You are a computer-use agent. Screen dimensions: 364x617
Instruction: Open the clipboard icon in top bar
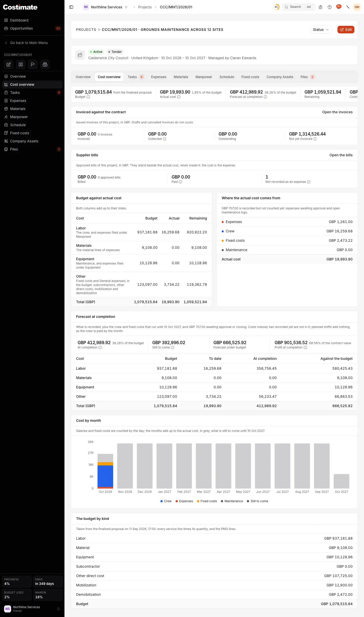[x=321, y=7]
